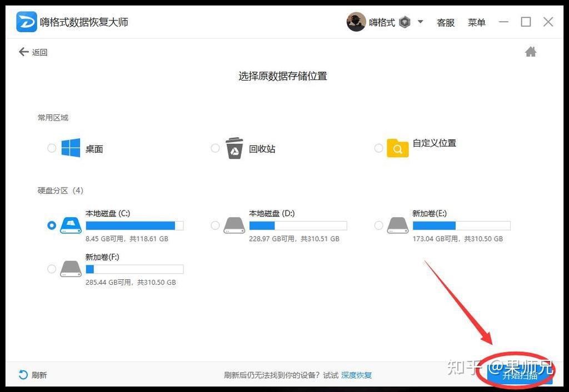Click the E: drive usage bar
569x392 pixels.
coord(462,225)
